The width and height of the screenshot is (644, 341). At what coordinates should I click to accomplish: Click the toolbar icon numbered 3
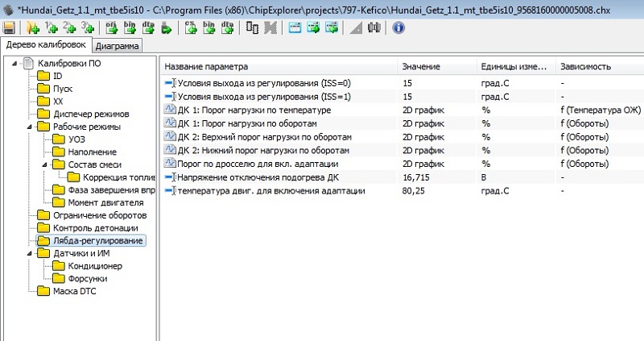tap(87, 27)
